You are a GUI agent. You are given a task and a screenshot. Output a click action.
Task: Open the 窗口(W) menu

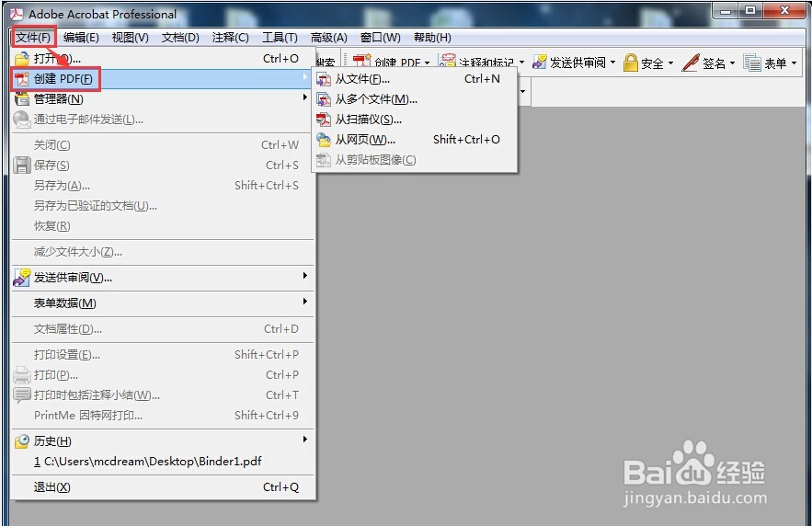coord(380,38)
